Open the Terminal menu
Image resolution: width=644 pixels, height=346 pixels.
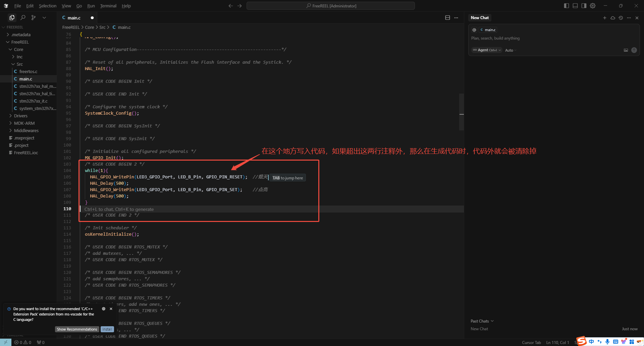[x=108, y=6]
